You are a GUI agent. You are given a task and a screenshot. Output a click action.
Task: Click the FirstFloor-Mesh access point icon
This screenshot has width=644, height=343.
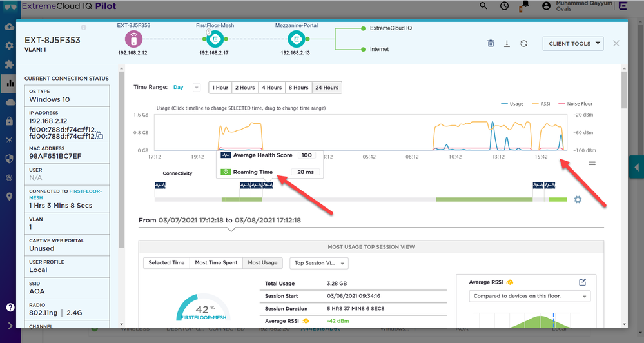pos(215,39)
